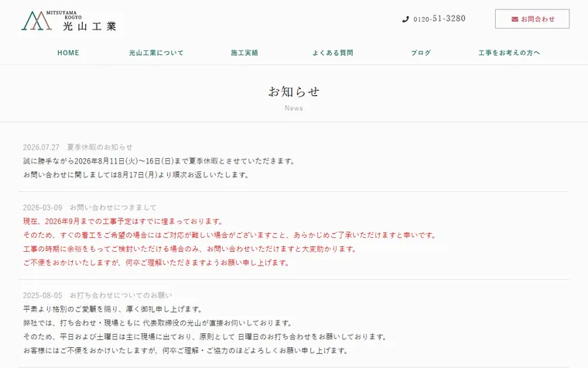Image resolution: width=588 pixels, height=368 pixels.
Task: Click the お打ち合わせについてのお願い headline
Action: pyautogui.click(x=121, y=295)
